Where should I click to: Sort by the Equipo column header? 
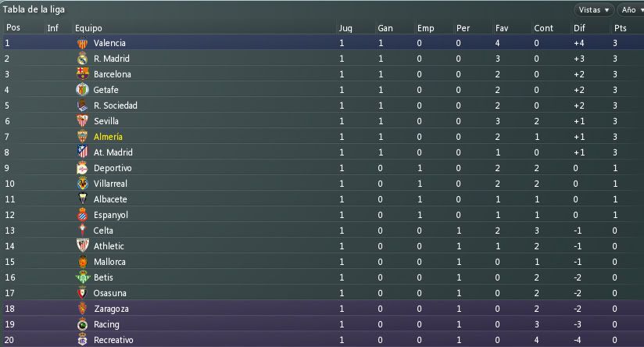pos(88,28)
